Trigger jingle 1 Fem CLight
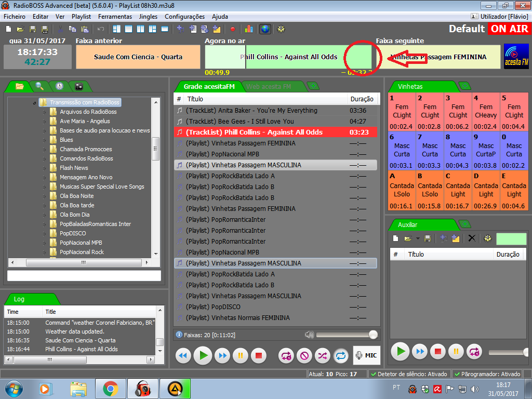The height and width of the screenshot is (399, 532). [402, 112]
